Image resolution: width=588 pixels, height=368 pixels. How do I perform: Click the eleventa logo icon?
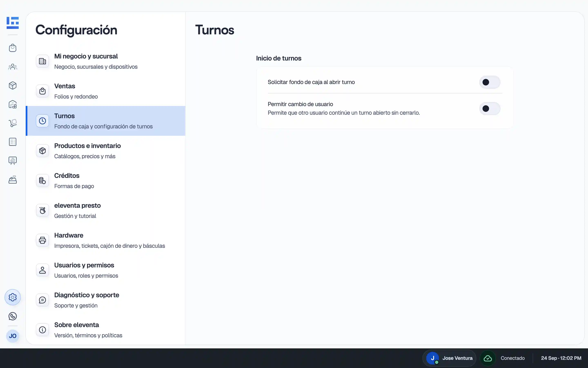[x=13, y=23]
